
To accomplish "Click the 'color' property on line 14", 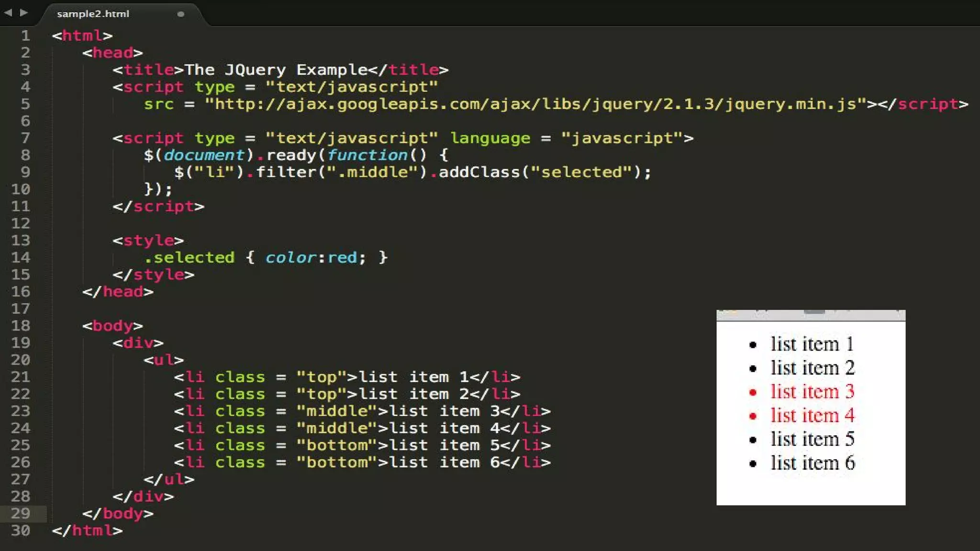I will [x=290, y=257].
